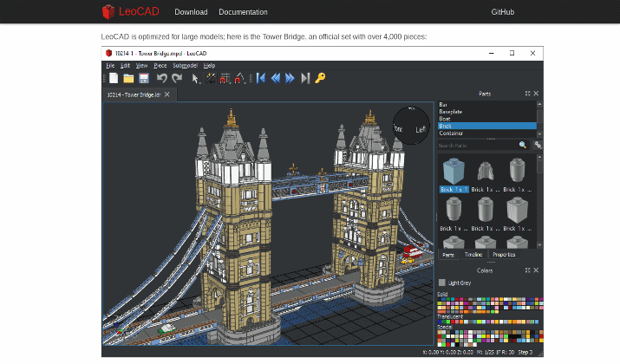Close the Tower Bridge.ldr tab
620x364 pixels.
(166, 94)
